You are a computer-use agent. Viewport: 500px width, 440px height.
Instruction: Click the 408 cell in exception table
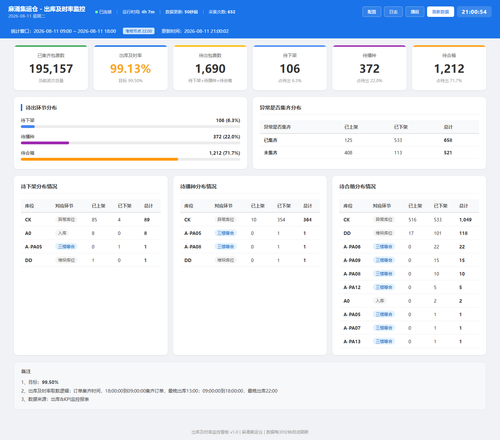coord(348,153)
